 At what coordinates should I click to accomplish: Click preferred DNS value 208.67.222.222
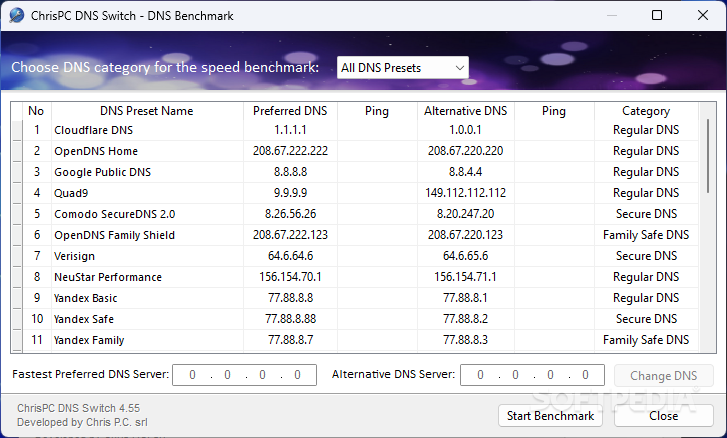[x=290, y=151]
